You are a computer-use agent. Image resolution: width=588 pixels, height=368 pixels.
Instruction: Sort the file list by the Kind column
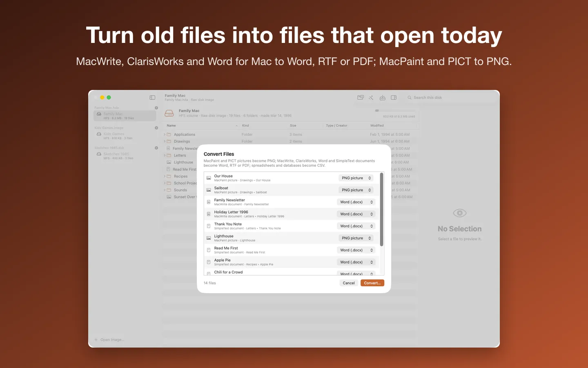pos(263,126)
